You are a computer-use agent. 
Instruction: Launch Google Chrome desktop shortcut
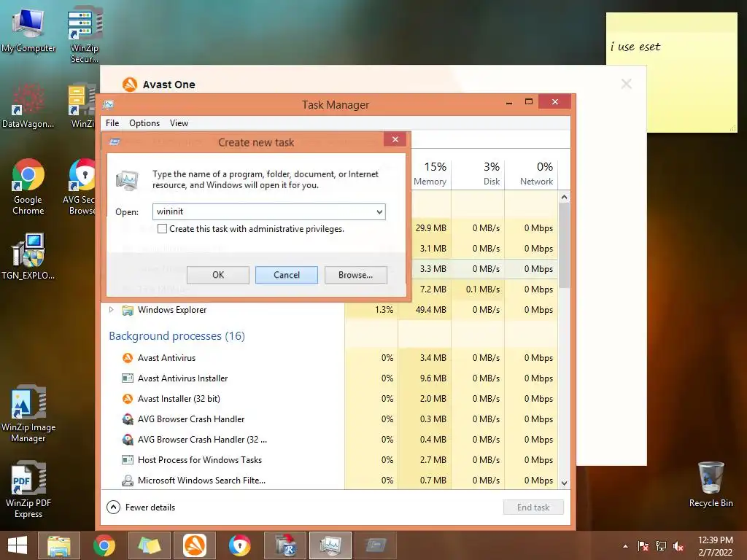click(28, 186)
